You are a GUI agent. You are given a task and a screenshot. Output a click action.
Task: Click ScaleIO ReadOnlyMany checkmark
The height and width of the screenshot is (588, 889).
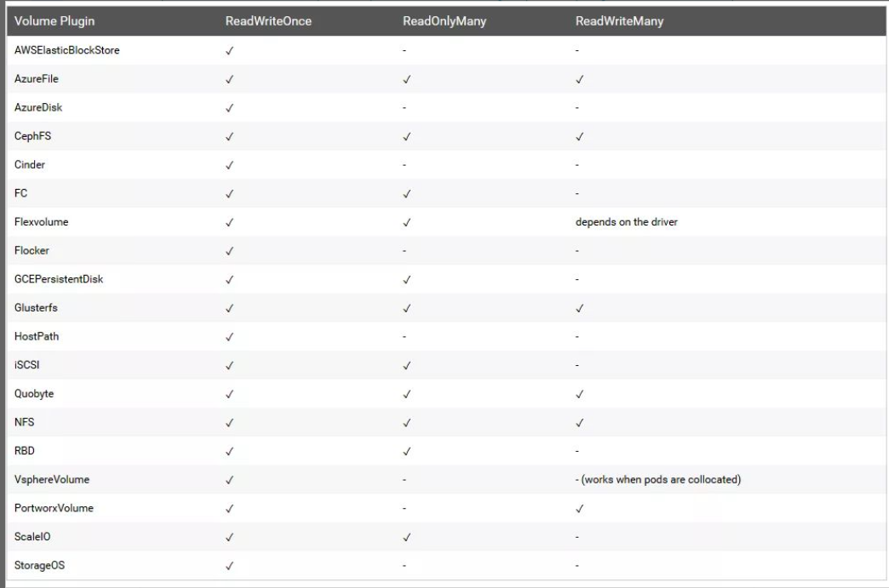coord(407,537)
